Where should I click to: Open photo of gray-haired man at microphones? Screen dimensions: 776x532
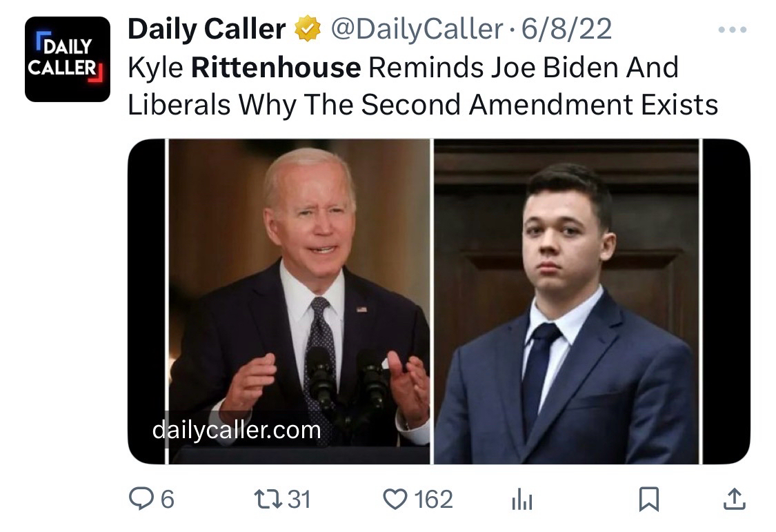[x=299, y=302]
